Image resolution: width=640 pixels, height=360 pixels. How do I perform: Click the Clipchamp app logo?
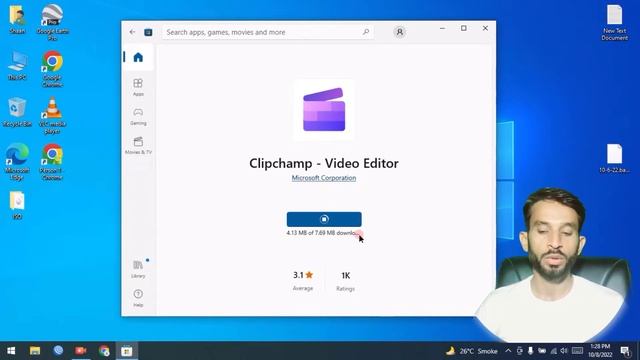pos(324,109)
